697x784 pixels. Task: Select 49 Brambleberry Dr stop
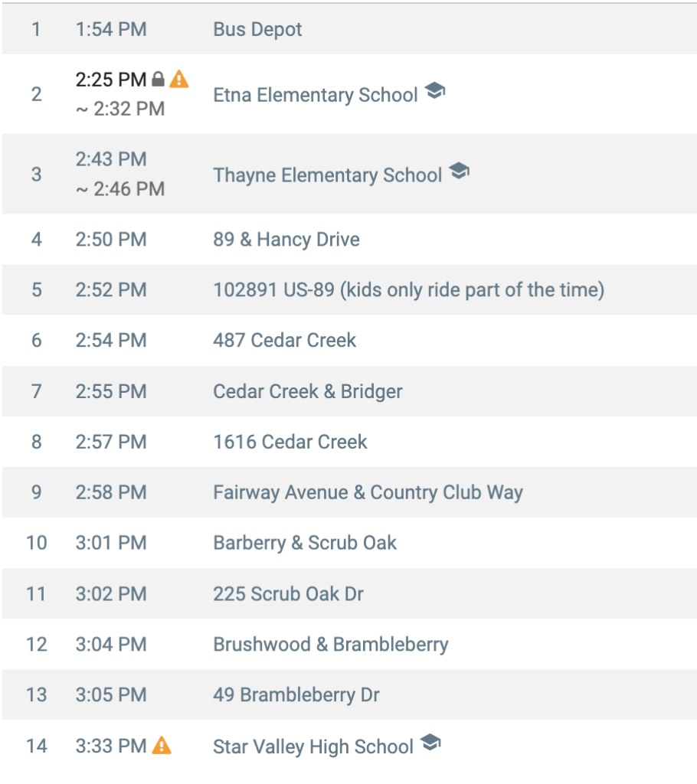tap(296, 695)
